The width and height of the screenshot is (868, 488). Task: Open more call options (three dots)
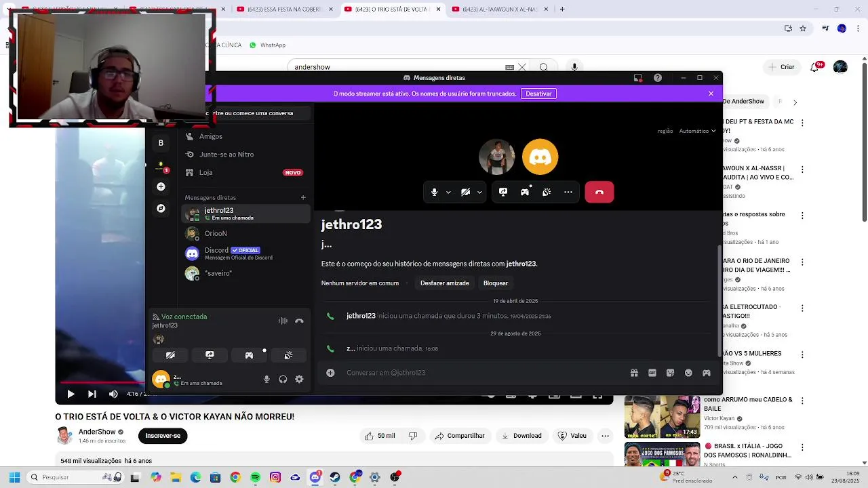click(568, 192)
